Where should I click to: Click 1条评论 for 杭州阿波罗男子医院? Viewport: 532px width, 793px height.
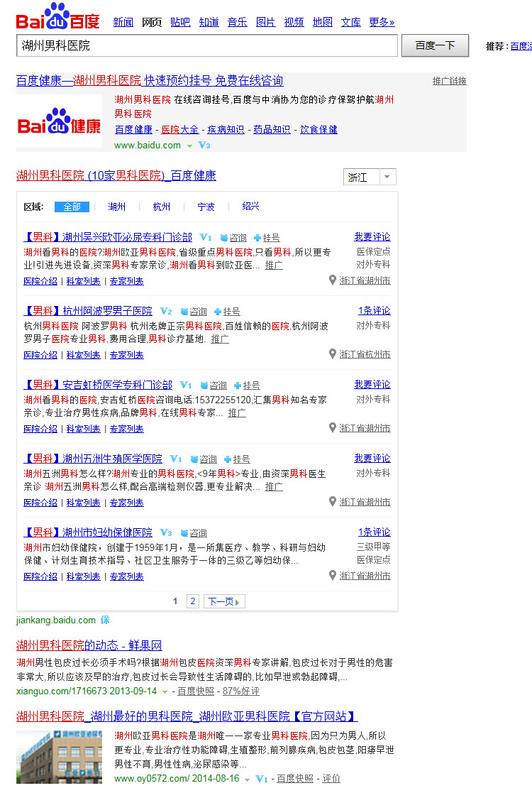375,310
